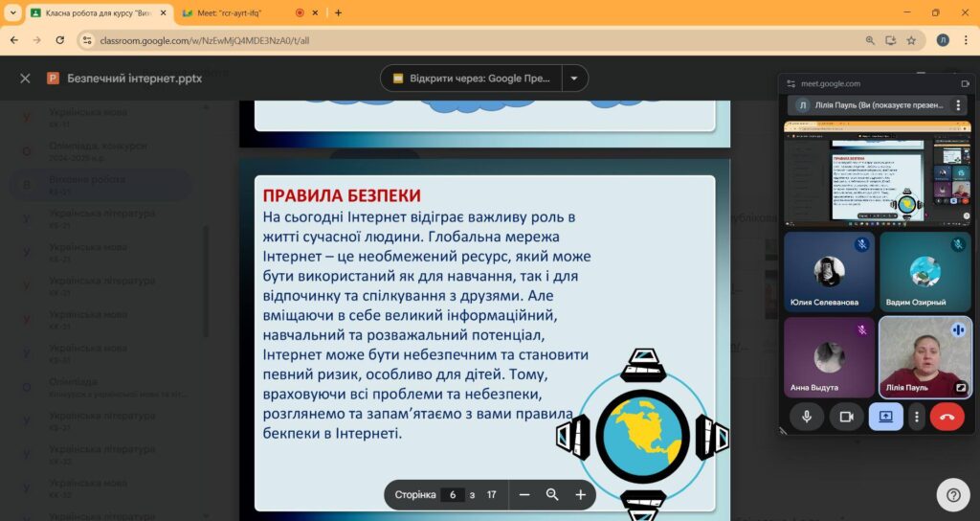Click the page number field showing 6
The height and width of the screenshot is (521, 980).
pos(453,495)
